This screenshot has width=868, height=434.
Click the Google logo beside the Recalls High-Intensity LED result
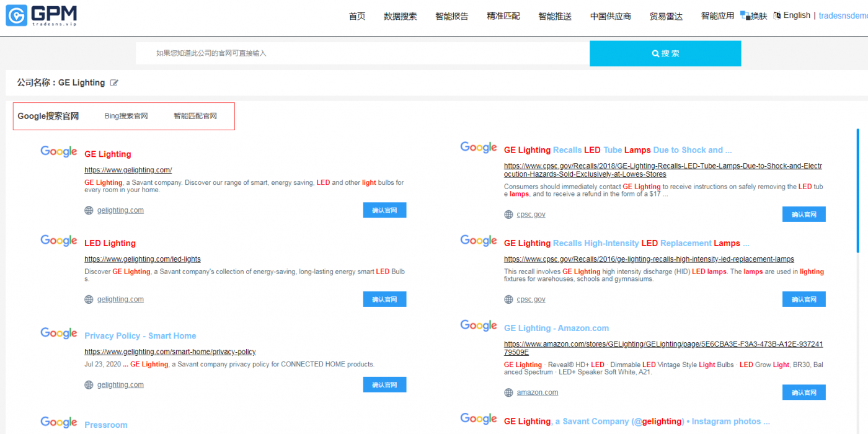(479, 241)
